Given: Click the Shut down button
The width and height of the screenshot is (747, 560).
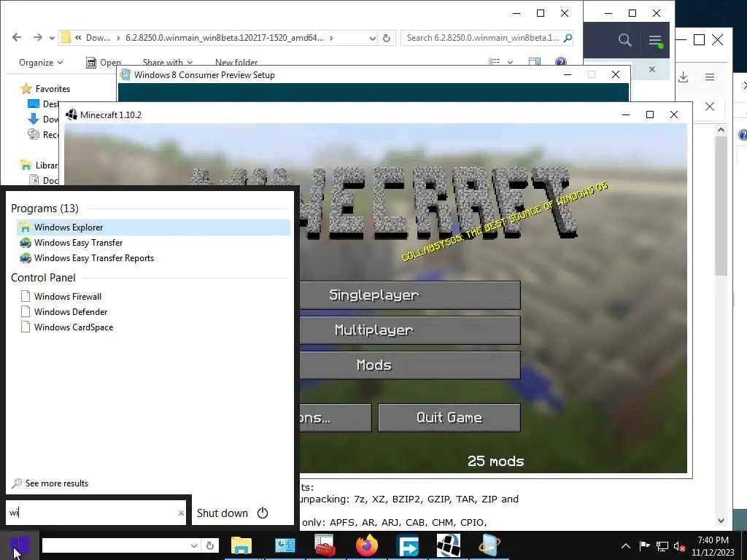Looking at the screenshot, I should pyautogui.click(x=222, y=513).
